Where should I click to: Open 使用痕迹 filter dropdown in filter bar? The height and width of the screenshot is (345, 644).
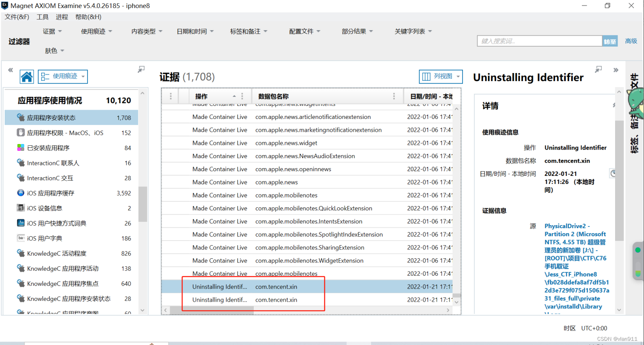click(96, 31)
